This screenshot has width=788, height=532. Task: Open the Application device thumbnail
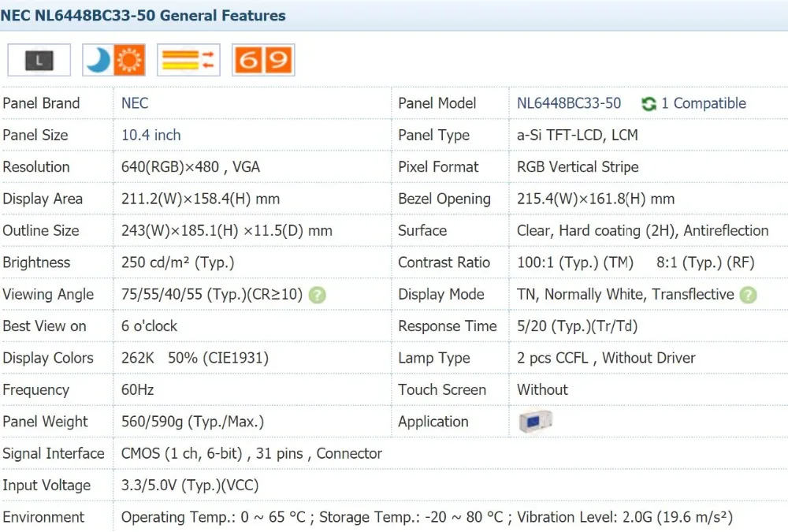pos(535,422)
